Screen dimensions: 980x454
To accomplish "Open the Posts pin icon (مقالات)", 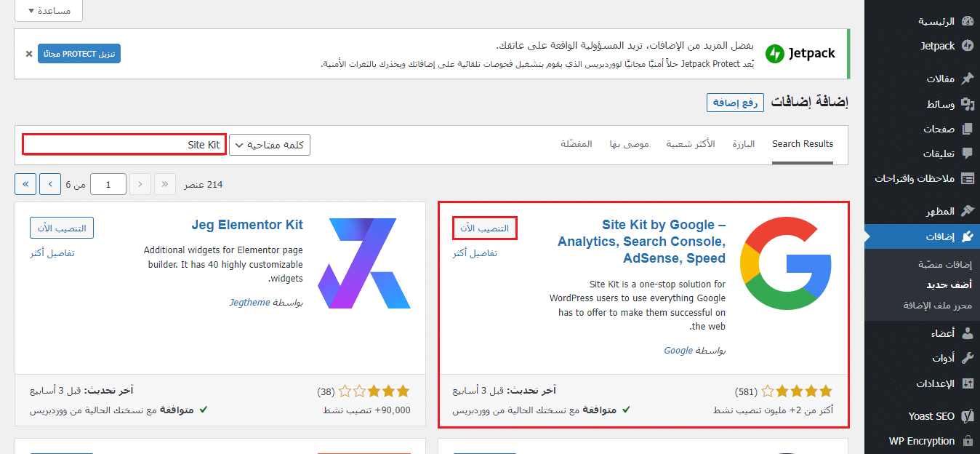I will coord(967,79).
